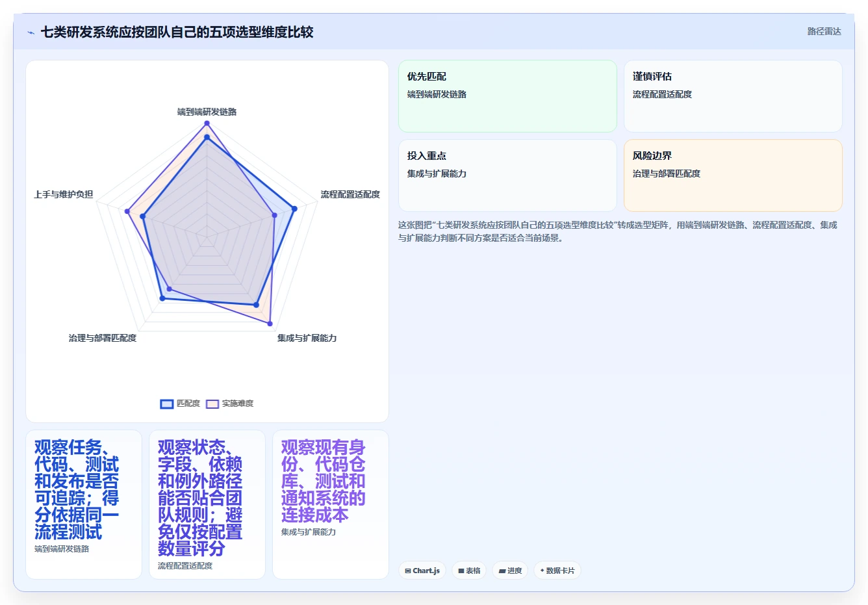Open the 谨慎评估 card
868x605 pixels.
[733, 96]
